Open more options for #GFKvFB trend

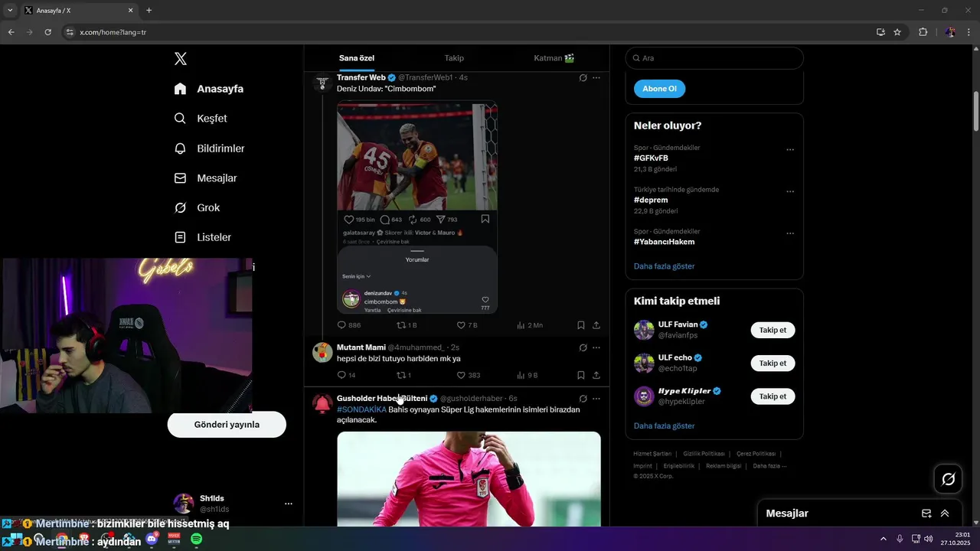[790, 150]
